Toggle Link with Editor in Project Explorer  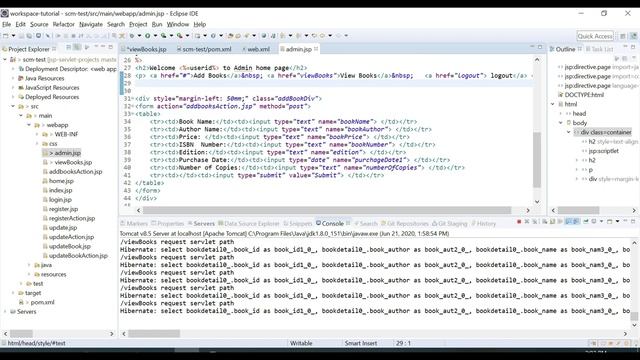point(77,48)
